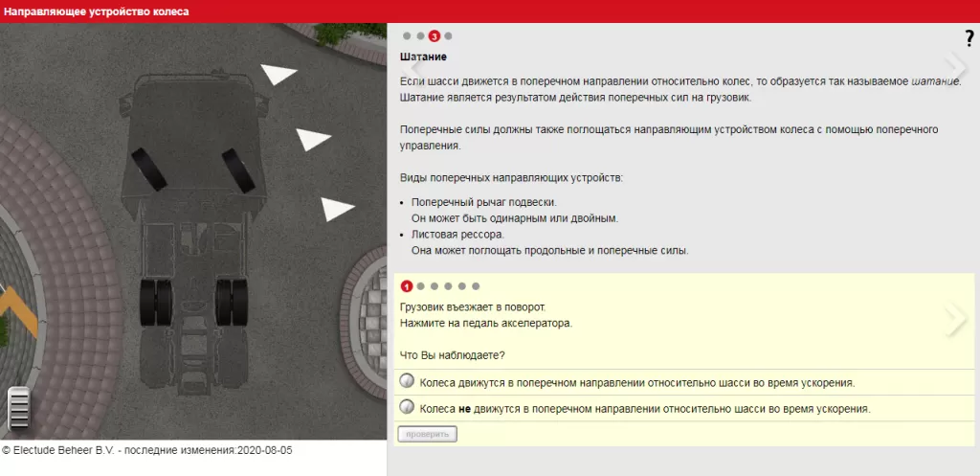This screenshot has width=980, height=476.
Task: Click the truck's front right wheel
Action: pyautogui.click(x=235, y=169)
